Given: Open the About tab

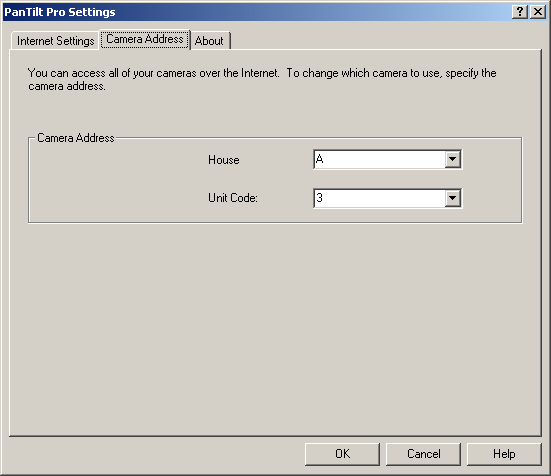Looking at the screenshot, I should coord(209,41).
